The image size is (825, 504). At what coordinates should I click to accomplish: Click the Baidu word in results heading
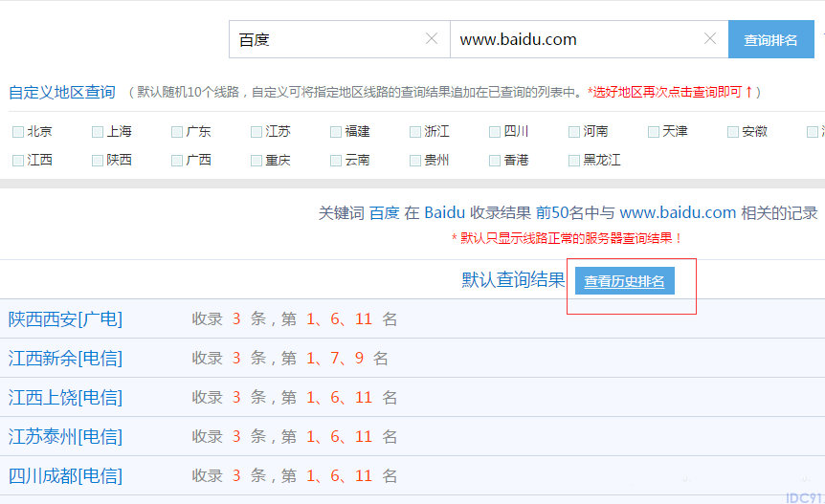point(445,213)
